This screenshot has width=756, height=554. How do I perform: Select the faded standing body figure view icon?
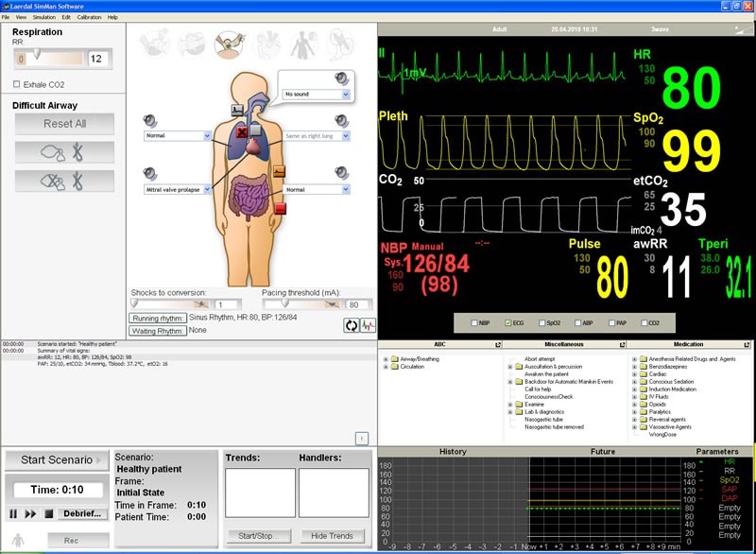[x=304, y=44]
